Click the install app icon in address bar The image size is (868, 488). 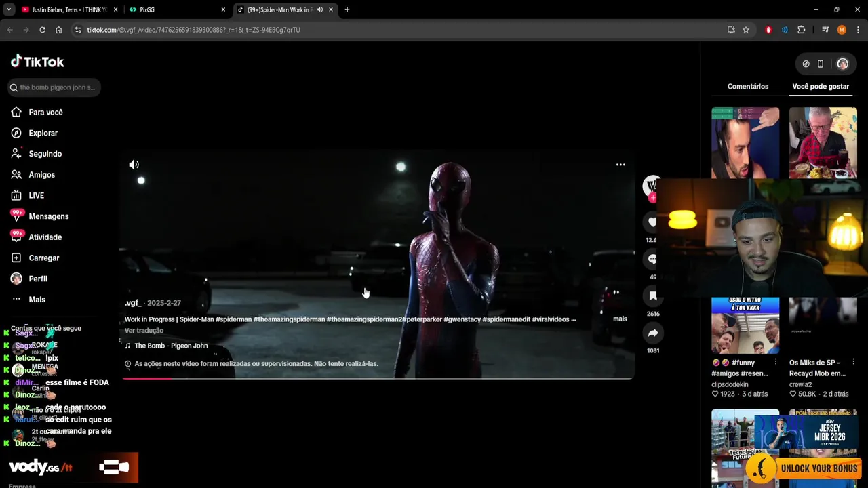click(731, 30)
